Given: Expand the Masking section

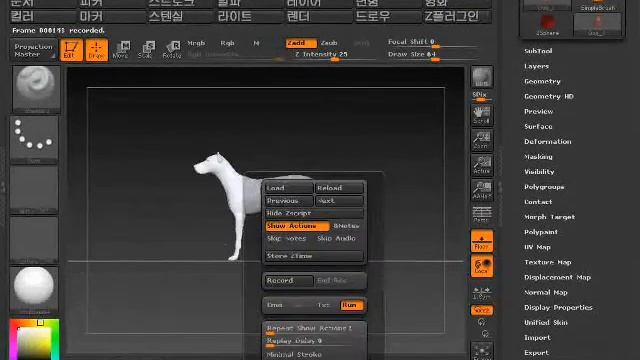Looking at the screenshot, I should pyautogui.click(x=538, y=157).
